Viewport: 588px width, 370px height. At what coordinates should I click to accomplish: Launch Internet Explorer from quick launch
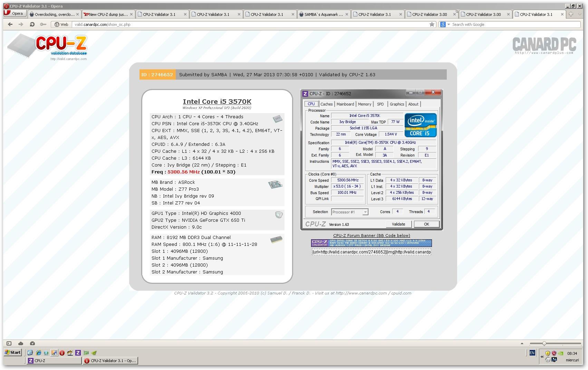pos(38,353)
